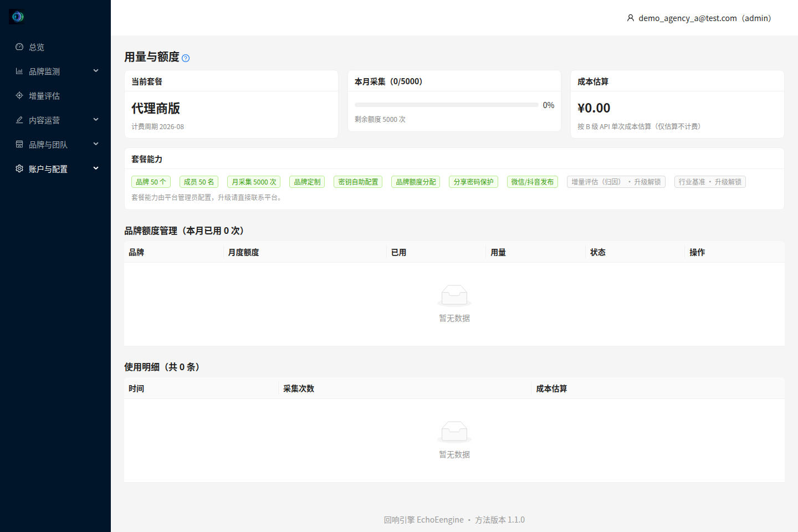
Task: Click the 内容运营 pencil icon
Action: 19,120
